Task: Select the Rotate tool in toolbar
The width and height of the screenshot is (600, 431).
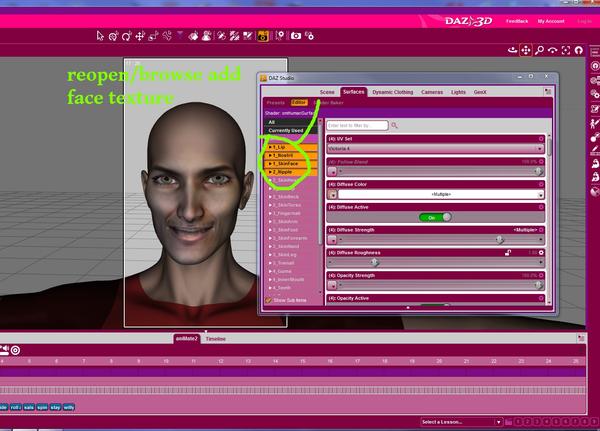Action: coord(126,36)
